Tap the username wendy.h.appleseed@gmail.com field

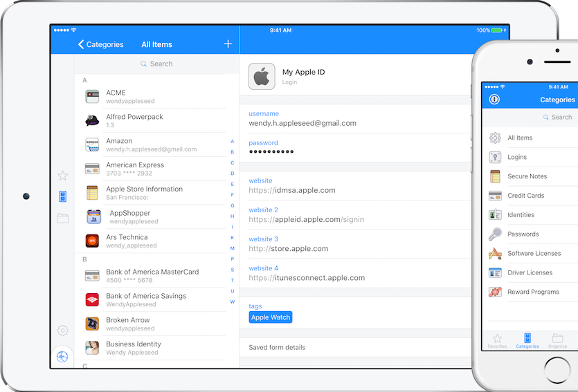(x=355, y=118)
